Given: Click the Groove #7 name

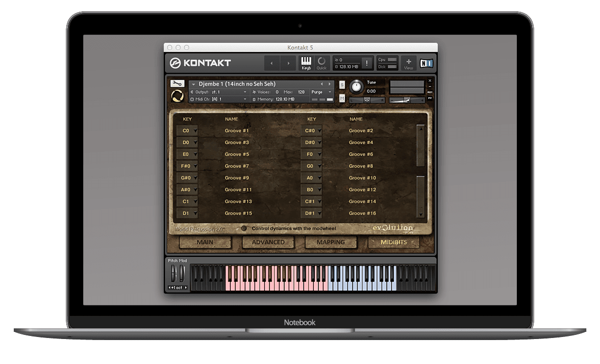Looking at the screenshot, I should (237, 166).
